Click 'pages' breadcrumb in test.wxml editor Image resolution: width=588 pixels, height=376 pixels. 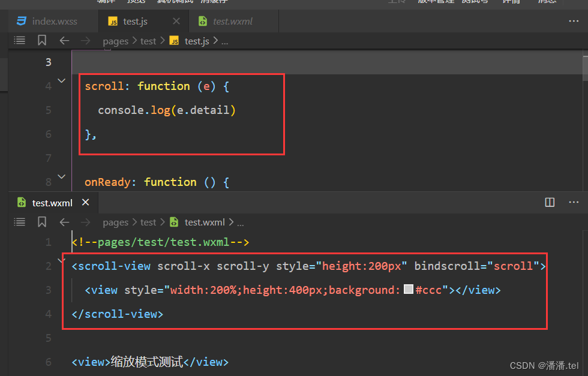[115, 222]
